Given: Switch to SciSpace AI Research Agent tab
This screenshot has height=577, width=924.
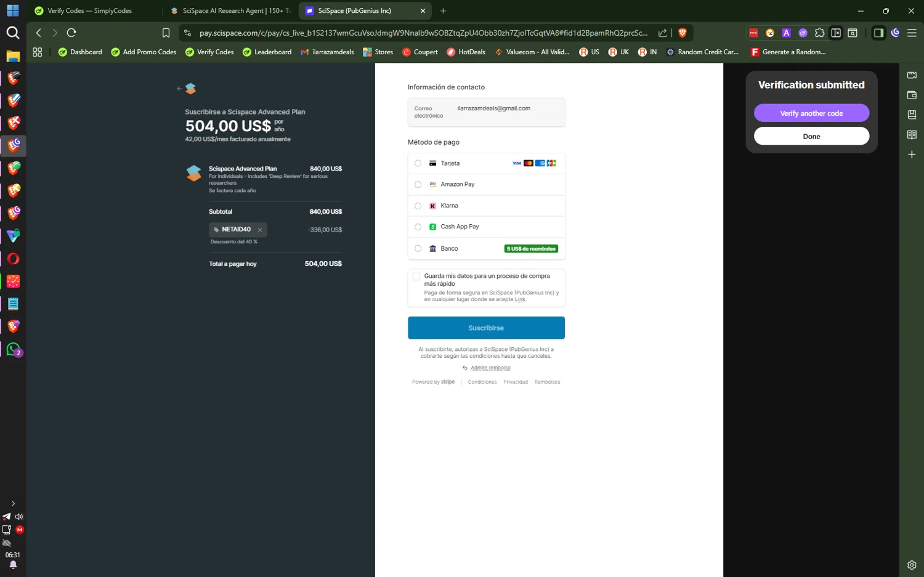Looking at the screenshot, I should (x=230, y=10).
